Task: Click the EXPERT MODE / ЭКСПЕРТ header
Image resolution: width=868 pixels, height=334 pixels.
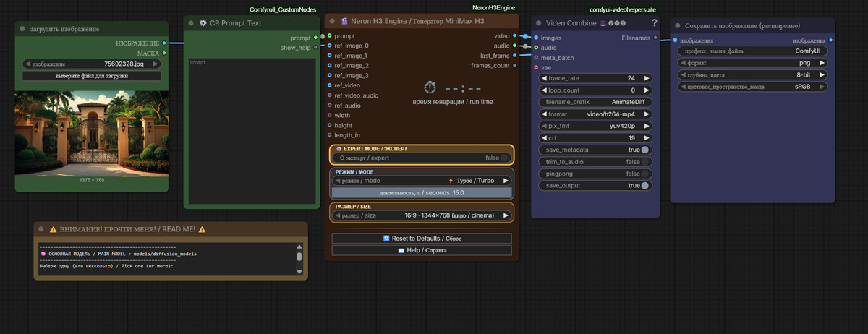Action: point(375,148)
